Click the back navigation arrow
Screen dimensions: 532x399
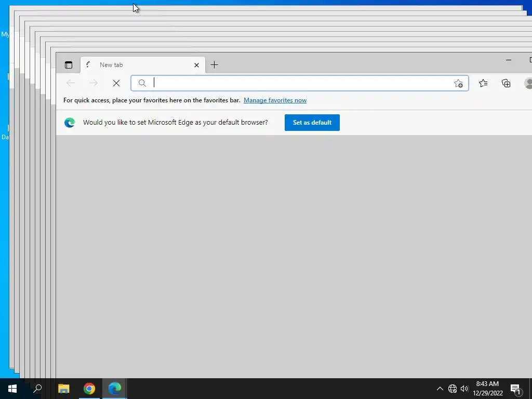pos(71,83)
